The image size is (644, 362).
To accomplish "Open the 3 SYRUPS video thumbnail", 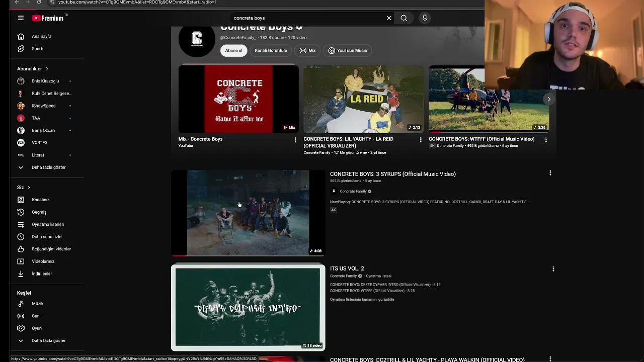I will point(248,213).
